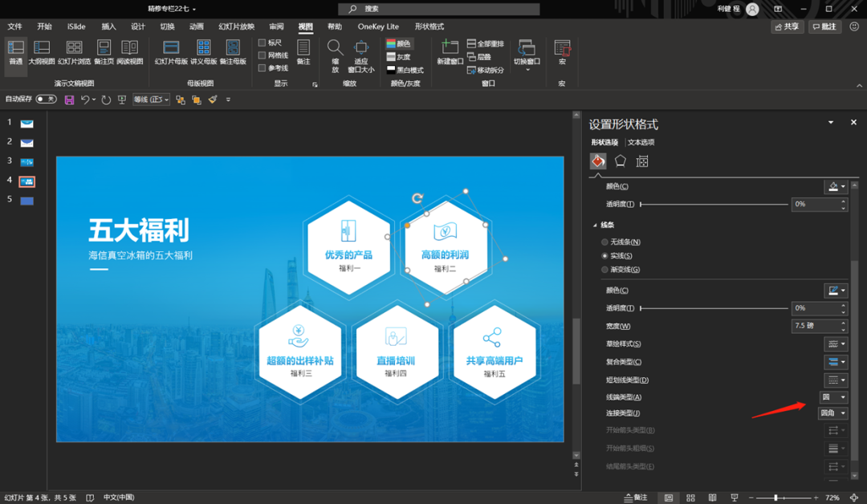Click 全部重排 arrange all
The image size is (867, 504).
(x=486, y=43)
